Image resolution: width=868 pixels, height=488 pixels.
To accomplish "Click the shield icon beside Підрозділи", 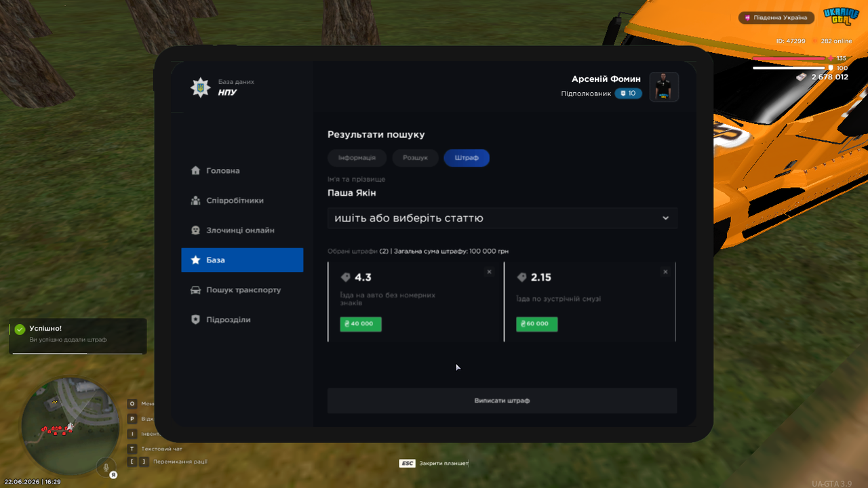I will pyautogui.click(x=195, y=320).
